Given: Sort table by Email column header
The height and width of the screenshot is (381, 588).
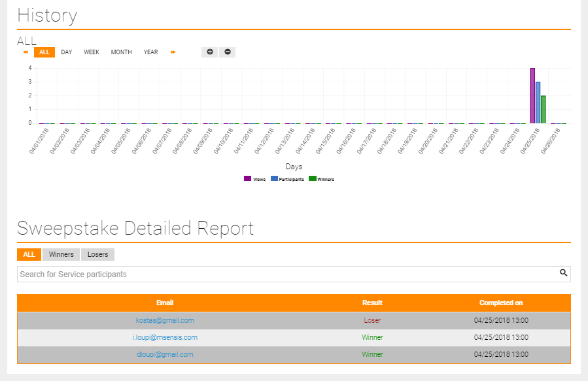Looking at the screenshot, I should (x=165, y=303).
